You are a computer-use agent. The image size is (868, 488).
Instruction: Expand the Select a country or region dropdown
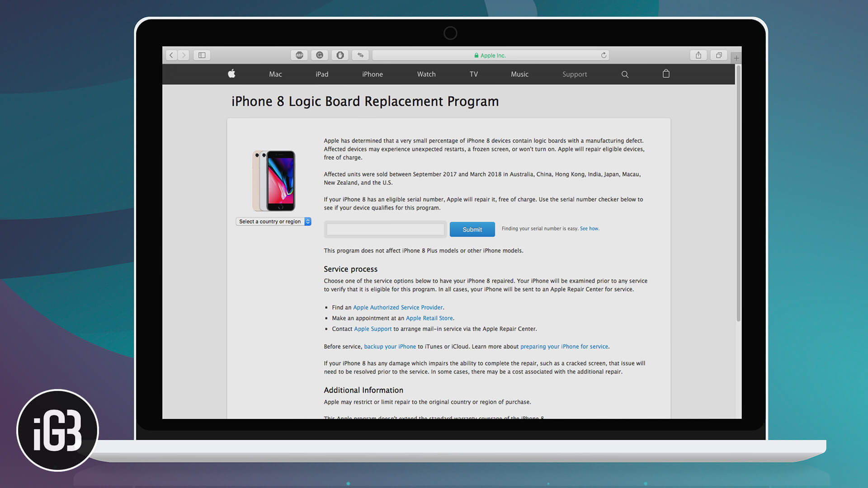274,221
